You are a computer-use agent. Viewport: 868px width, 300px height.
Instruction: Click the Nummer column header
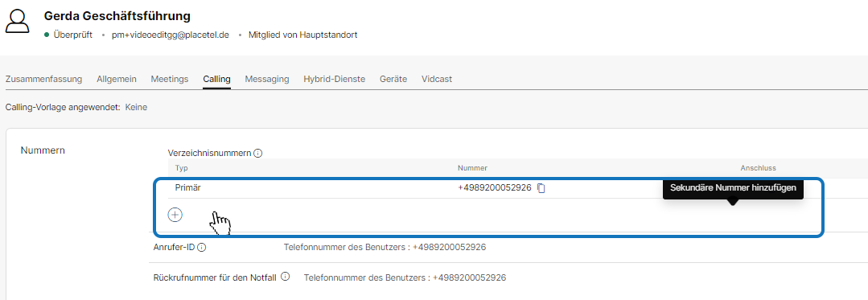click(x=472, y=168)
